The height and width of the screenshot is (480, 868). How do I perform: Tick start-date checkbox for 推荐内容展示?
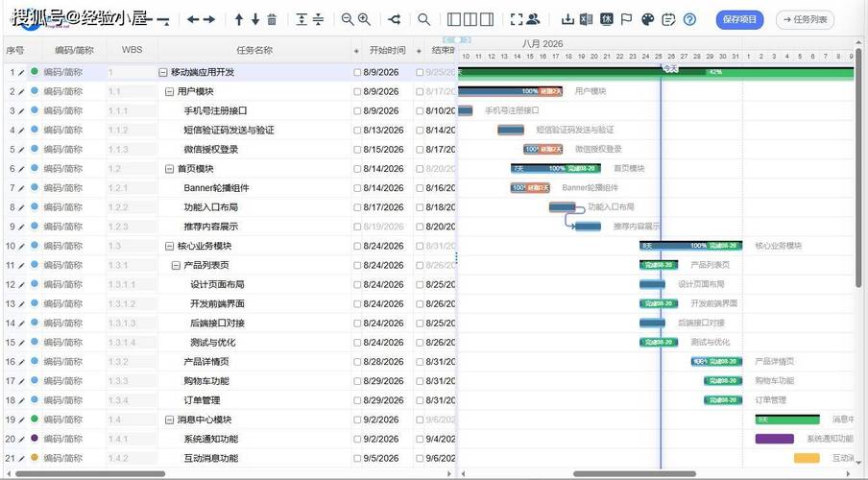click(357, 227)
